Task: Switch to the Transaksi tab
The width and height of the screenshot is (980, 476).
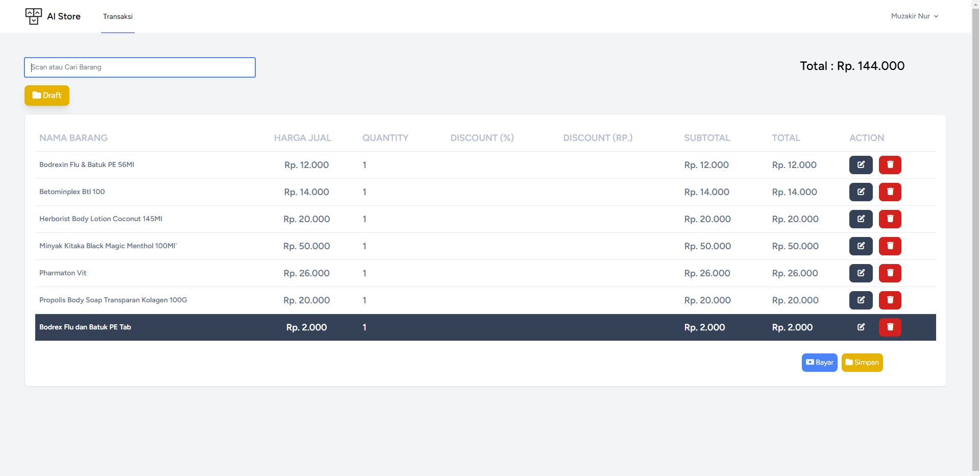Action: (x=117, y=16)
